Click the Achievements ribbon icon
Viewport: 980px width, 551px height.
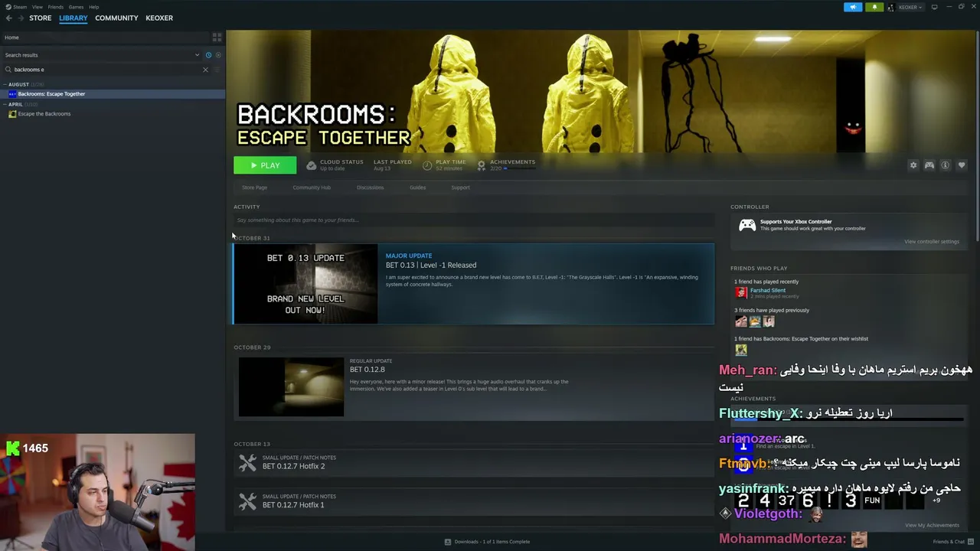(x=481, y=165)
